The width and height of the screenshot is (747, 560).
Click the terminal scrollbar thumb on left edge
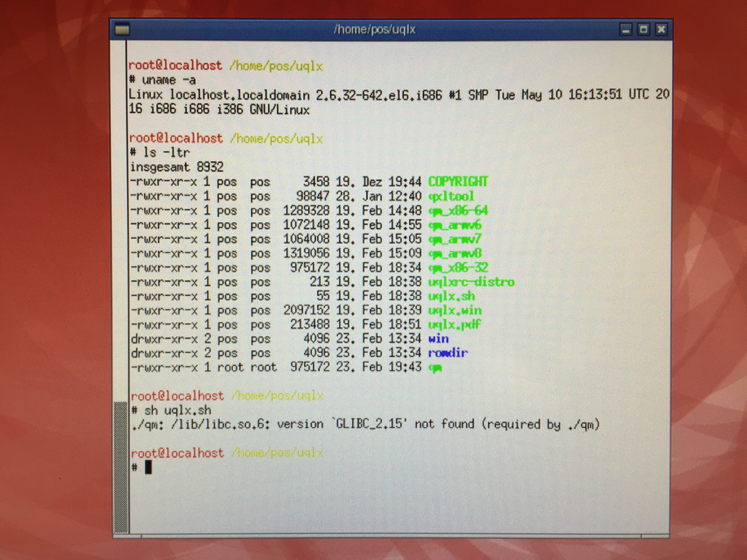pyautogui.click(x=121, y=467)
